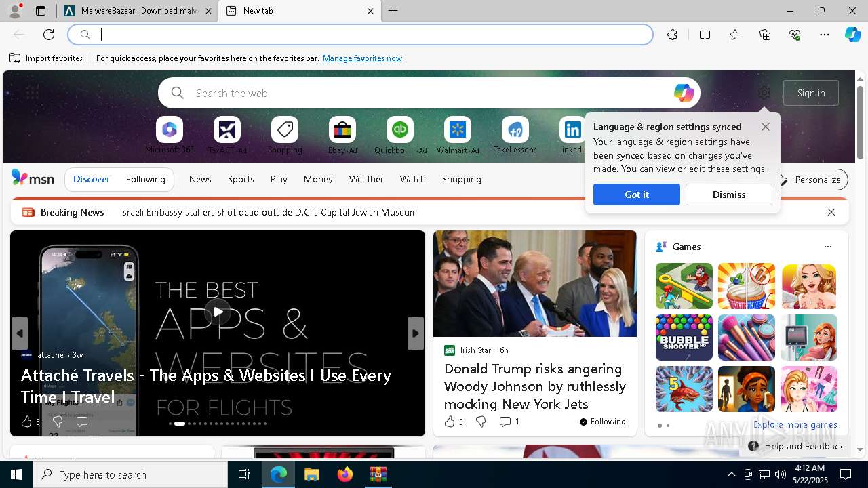Click the msn logo
Viewport: 868px width, 488px height.
[x=33, y=178]
